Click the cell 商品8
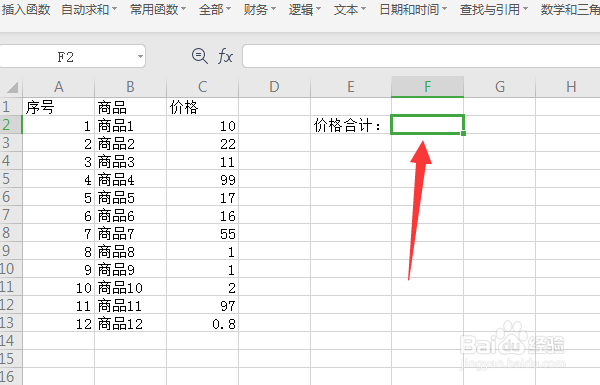 (x=130, y=251)
